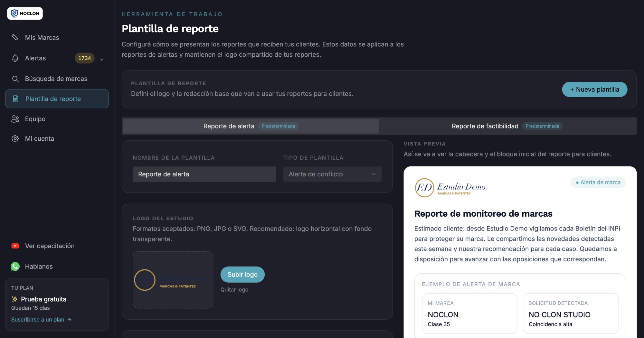Click Quitar logo link
The width and height of the screenshot is (644, 338).
pyautogui.click(x=234, y=290)
